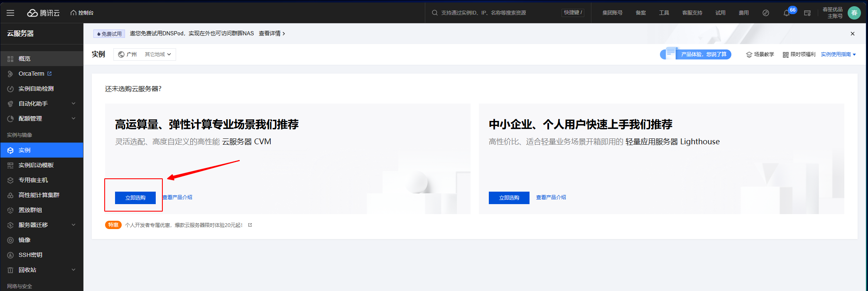868x291 pixels.
Task: Expand the 其它地域 region dropdown
Action: pos(158,54)
